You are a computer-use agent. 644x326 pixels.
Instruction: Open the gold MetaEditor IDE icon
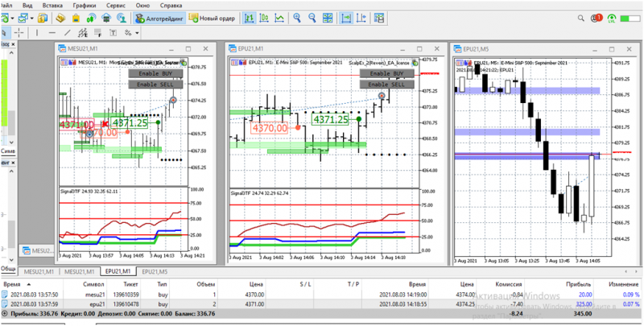pyautogui.click(x=61, y=19)
